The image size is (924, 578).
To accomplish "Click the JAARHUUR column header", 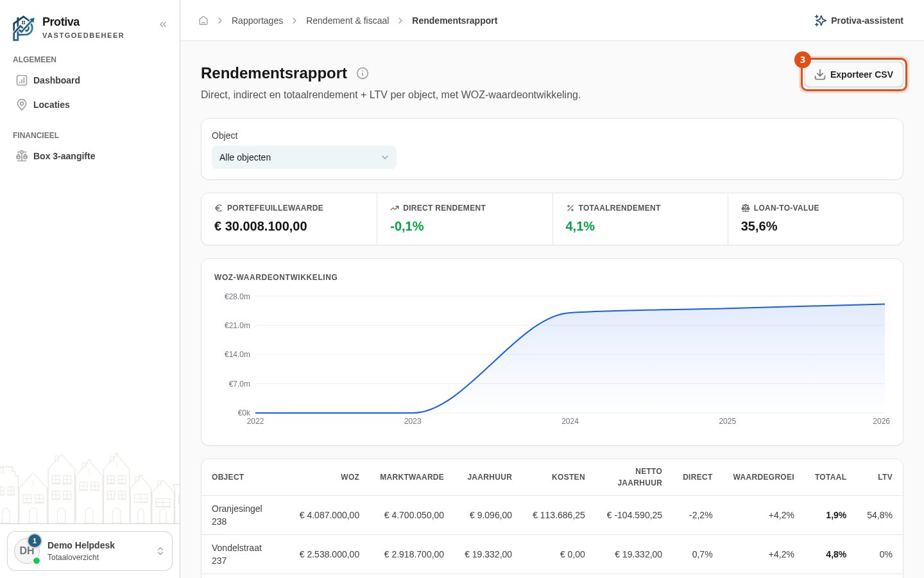I will [x=490, y=477].
